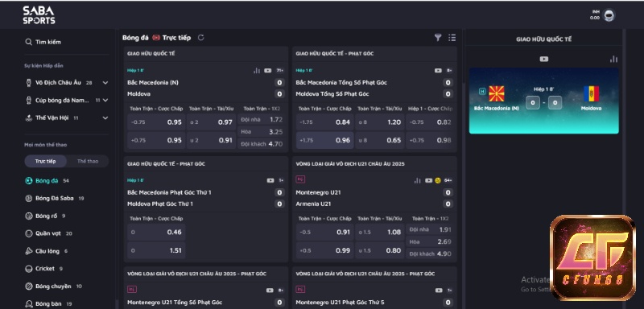Bet on Đội nhà odds 1.72

click(x=262, y=120)
